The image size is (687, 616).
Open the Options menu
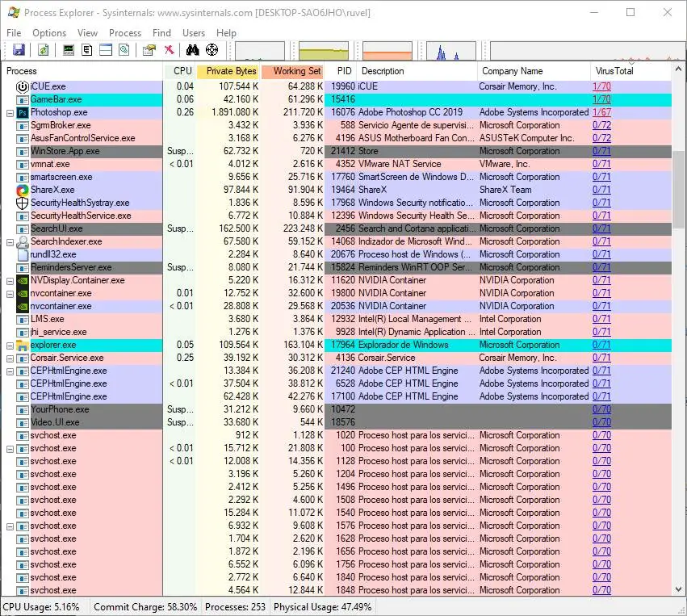(49, 33)
